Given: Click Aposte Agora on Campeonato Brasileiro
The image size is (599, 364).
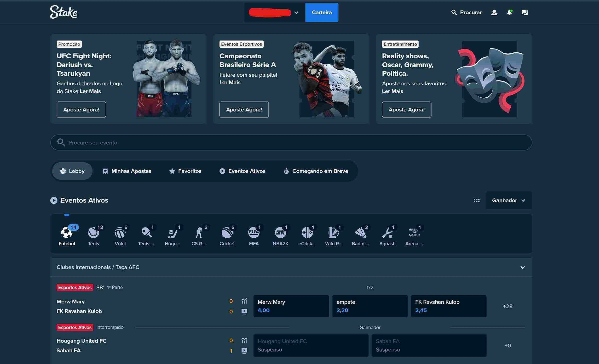Looking at the screenshot, I should [x=244, y=109].
